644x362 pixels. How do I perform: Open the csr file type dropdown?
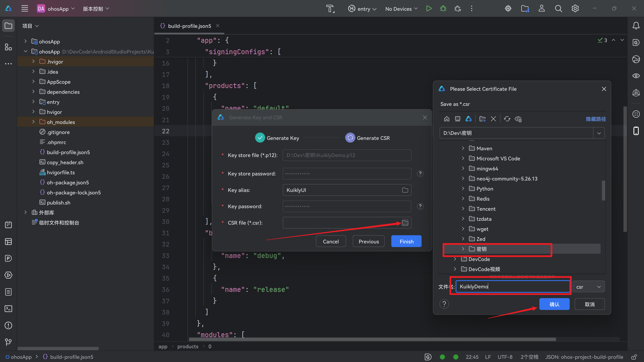coord(588,287)
